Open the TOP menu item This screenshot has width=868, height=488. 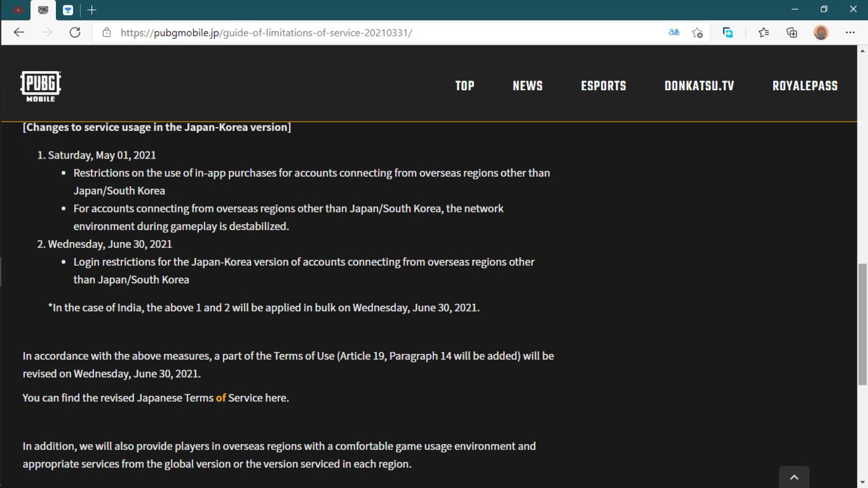(465, 86)
